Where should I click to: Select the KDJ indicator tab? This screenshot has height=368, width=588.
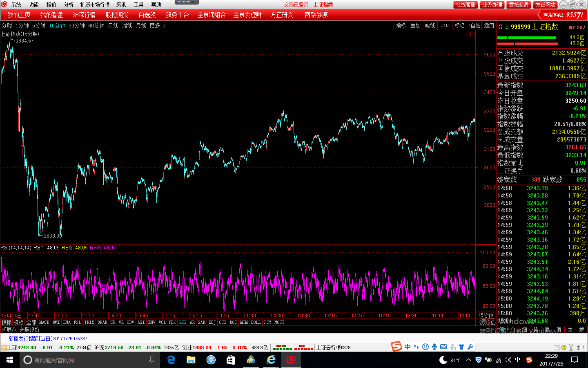point(212,322)
